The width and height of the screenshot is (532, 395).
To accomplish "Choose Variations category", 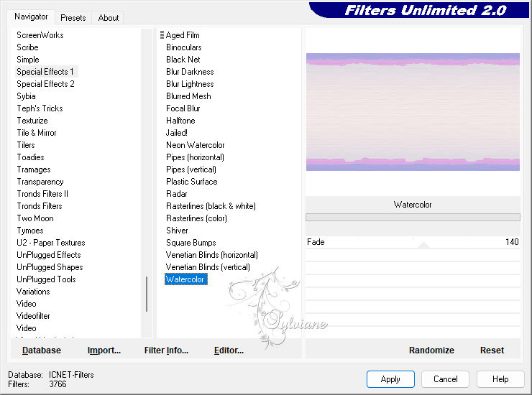I will [x=33, y=292].
